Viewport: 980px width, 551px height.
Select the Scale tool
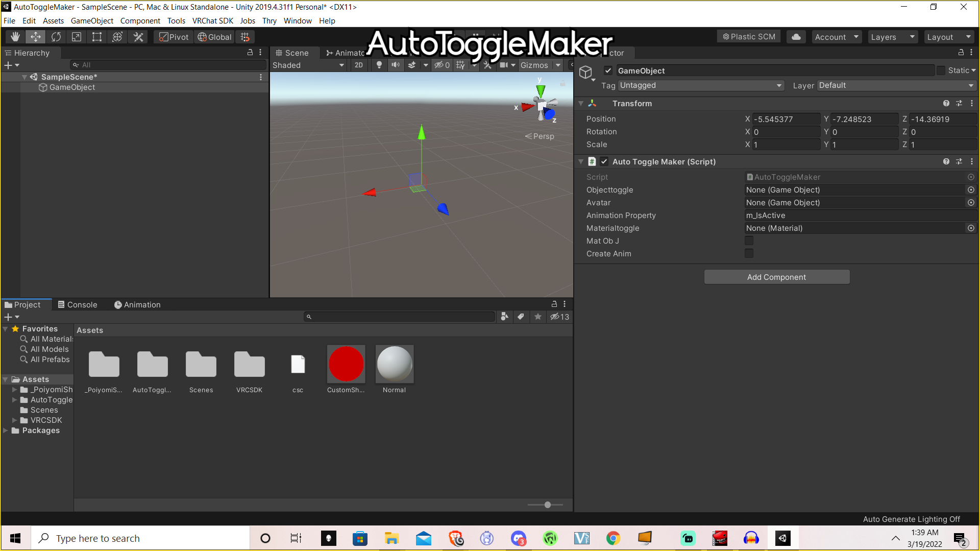77,37
